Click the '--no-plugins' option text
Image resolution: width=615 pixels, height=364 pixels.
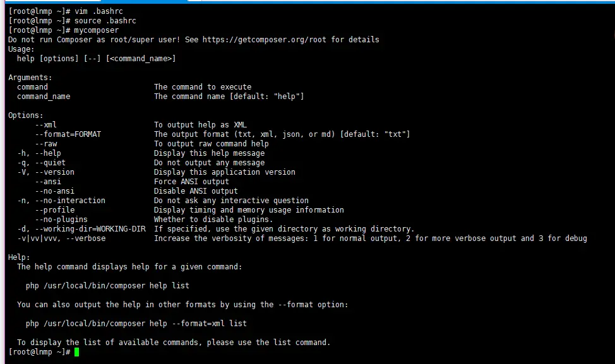click(x=61, y=220)
